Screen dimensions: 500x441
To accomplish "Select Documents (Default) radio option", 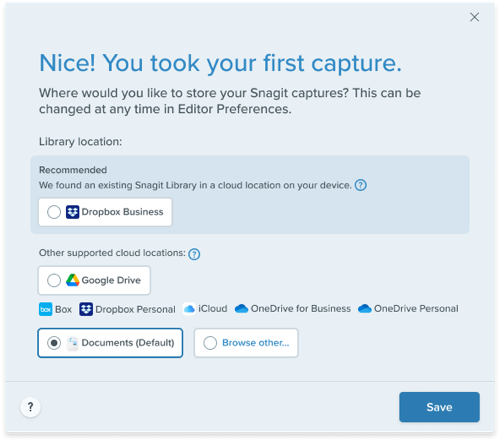I will click(54, 343).
